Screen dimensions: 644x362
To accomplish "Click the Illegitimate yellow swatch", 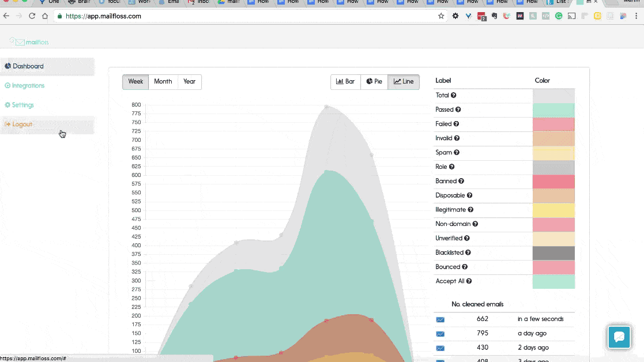I will (x=553, y=210).
